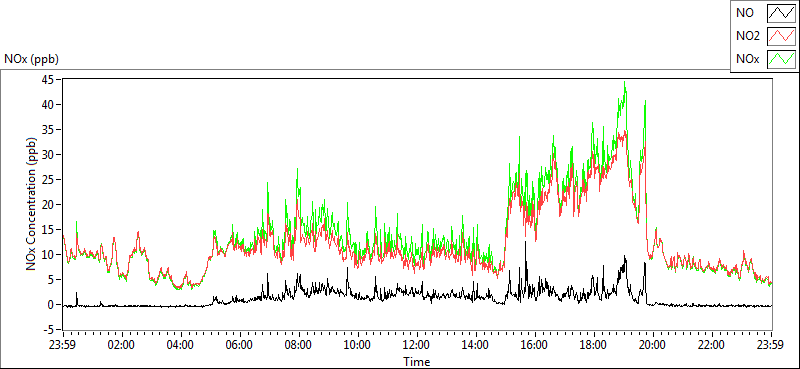Click the NOx Concentration (ppb) axis label
The height and width of the screenshot is (369, 800).
pos(32,203)
